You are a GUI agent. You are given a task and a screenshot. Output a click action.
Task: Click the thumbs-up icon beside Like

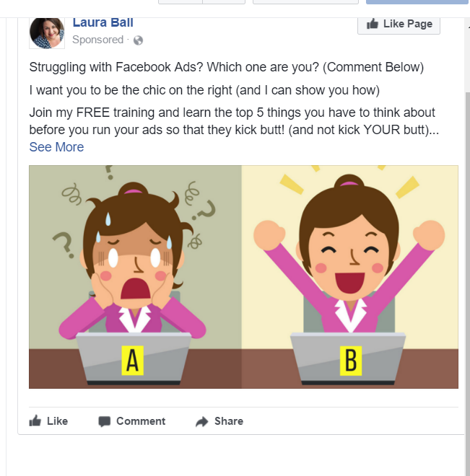coord(35,420)
